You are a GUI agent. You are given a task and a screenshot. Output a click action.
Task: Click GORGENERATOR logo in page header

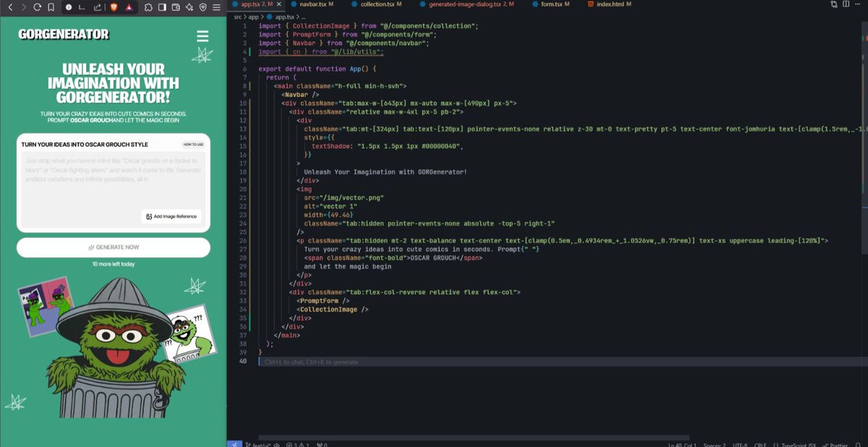[64, 34]
